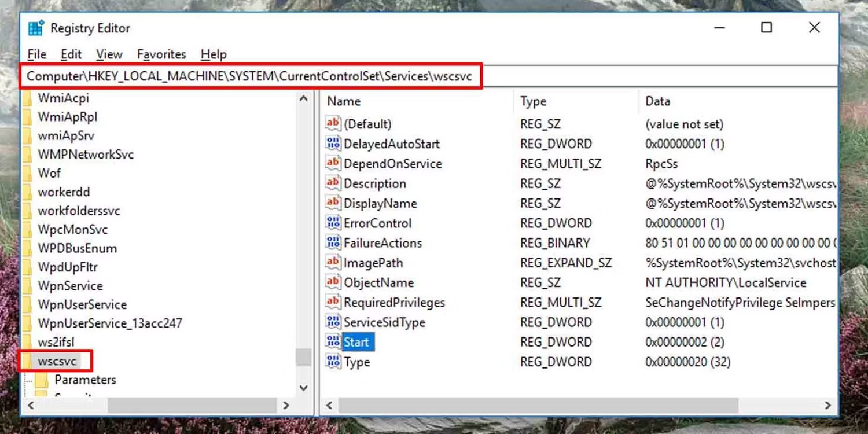Click the ObjectName string value icon
Screen dimensions: 868x434
[x=333, y=282]
